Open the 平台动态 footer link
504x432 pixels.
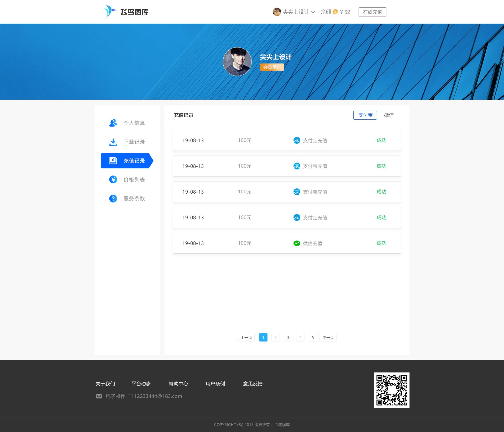tap(141, 384)
